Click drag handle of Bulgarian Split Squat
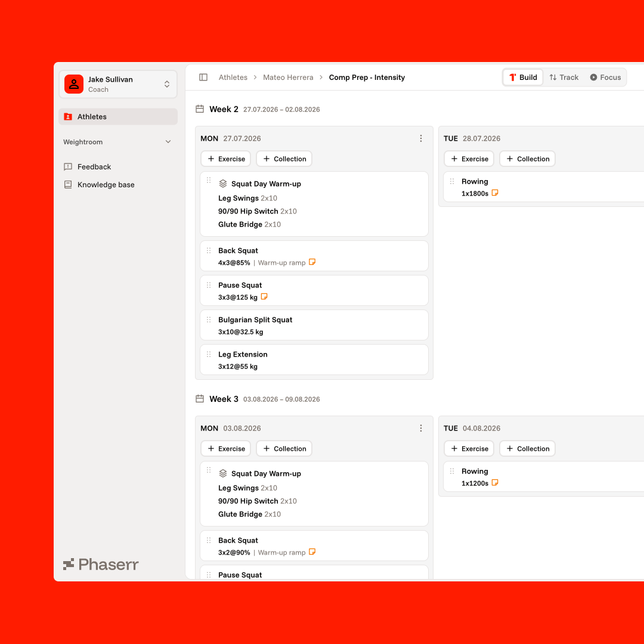The height and width of the screenshot is (644, 644). tap(209, 320)
